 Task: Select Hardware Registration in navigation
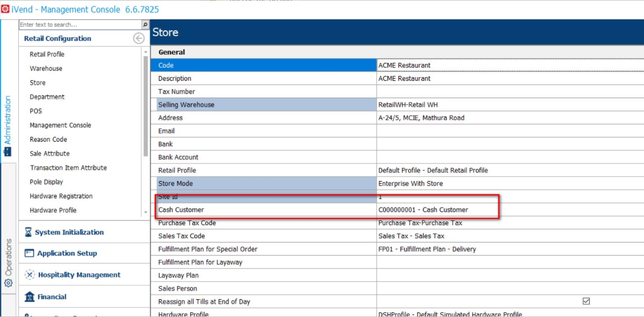61,196
